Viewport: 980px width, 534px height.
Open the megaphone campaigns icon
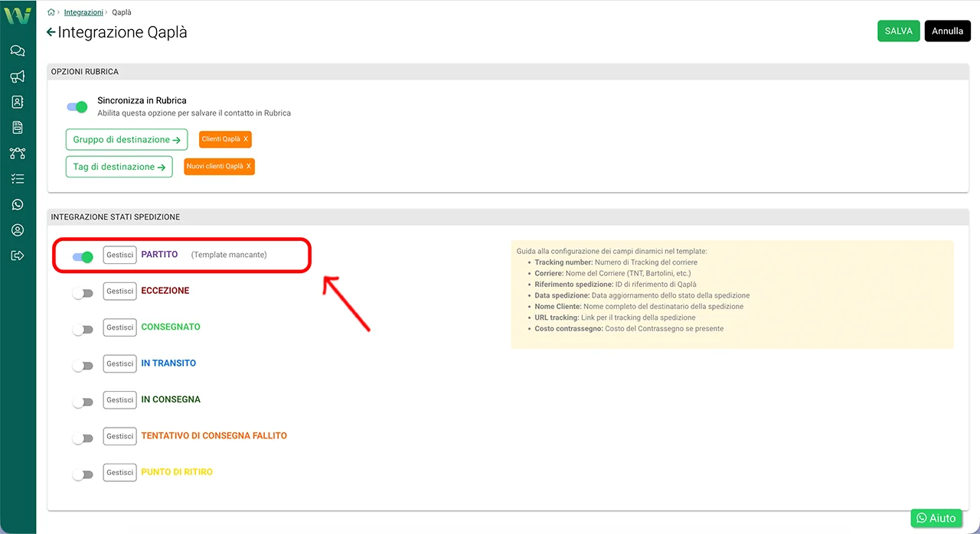point(18,77)
